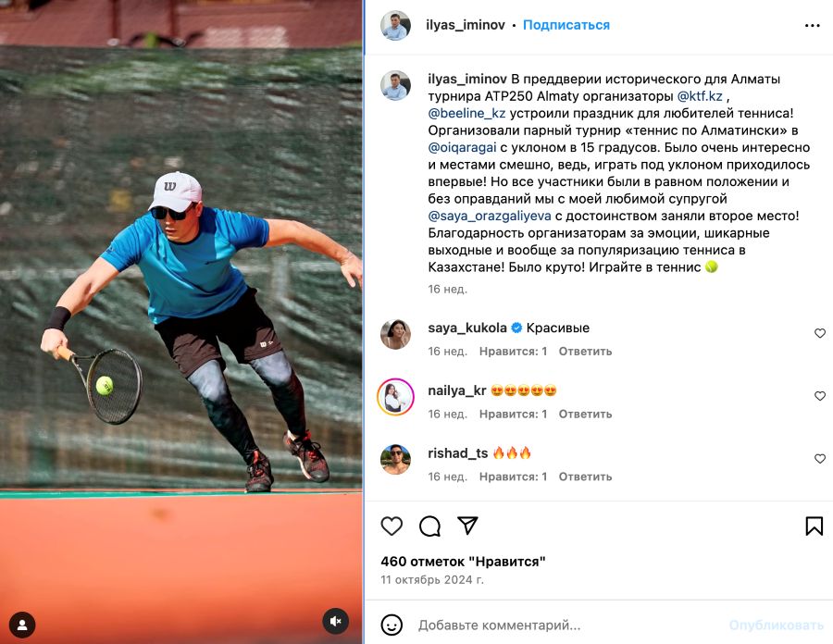Open @saya_orazgaliyeva profile mention
833x644 pixels.
tap(490, 217)
